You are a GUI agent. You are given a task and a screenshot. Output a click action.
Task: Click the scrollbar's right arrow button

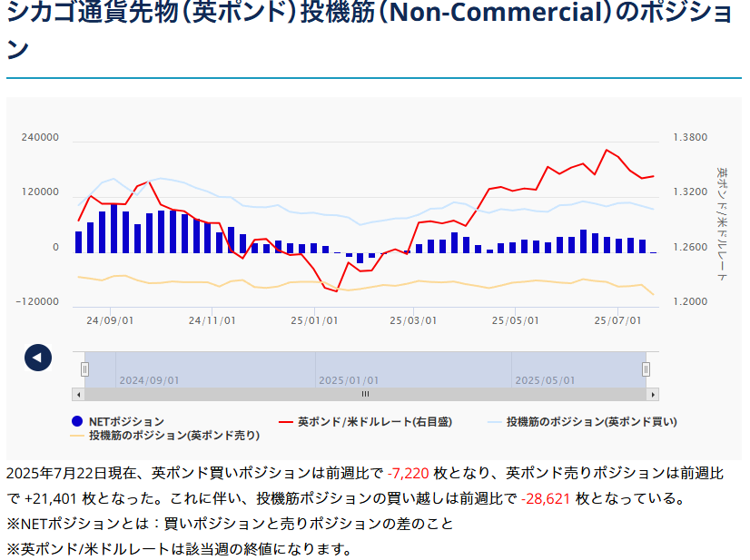click(652, 395)
